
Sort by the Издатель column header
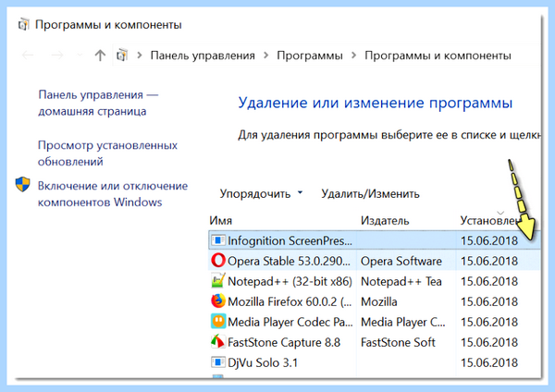(385, 220)
